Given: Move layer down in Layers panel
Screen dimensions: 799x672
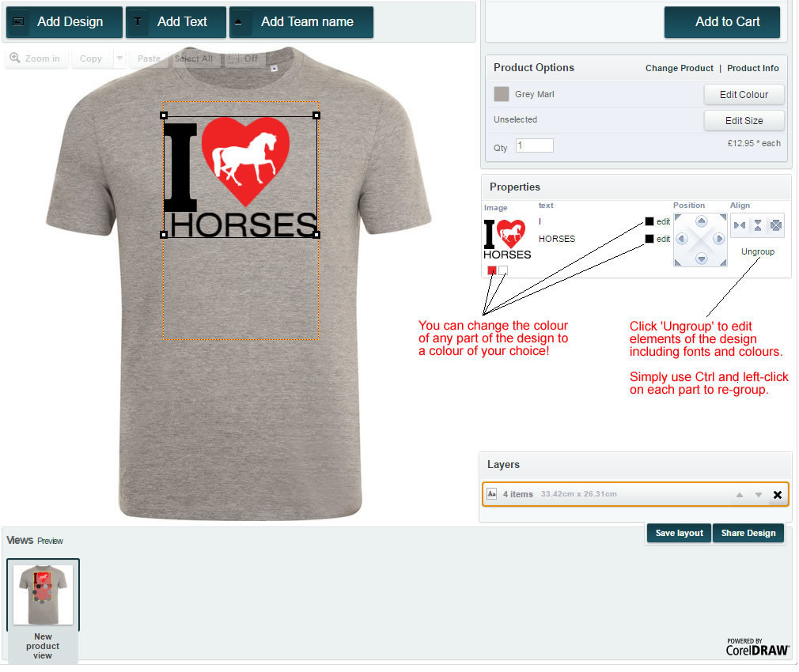Looking at the screenshot, I should tap(758, 495).
